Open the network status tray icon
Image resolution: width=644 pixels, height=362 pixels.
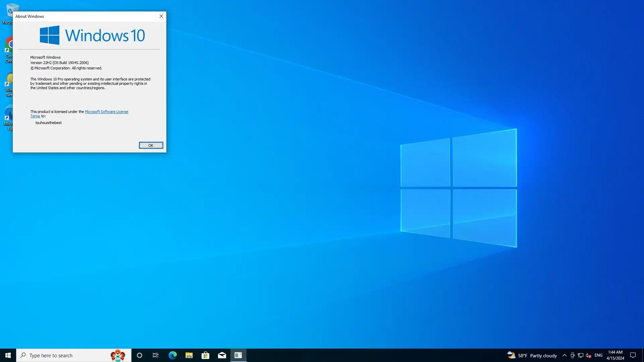pyautogui.click(x=581, y=355)
